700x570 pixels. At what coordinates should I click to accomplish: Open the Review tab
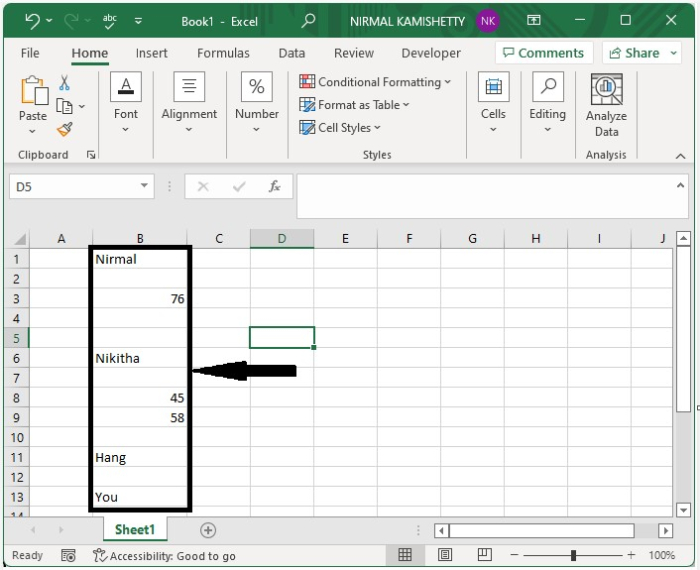click(354, 53)
